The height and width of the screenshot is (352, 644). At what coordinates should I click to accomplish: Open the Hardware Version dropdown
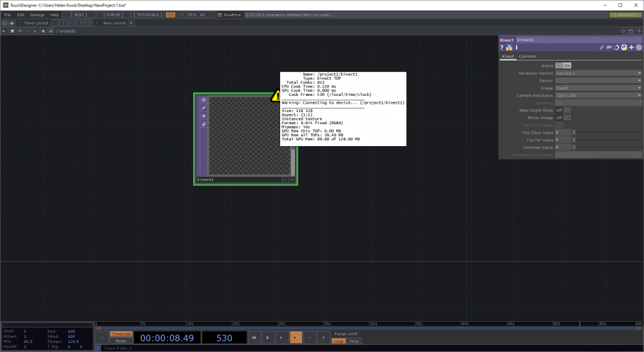[x=598, y=73]
